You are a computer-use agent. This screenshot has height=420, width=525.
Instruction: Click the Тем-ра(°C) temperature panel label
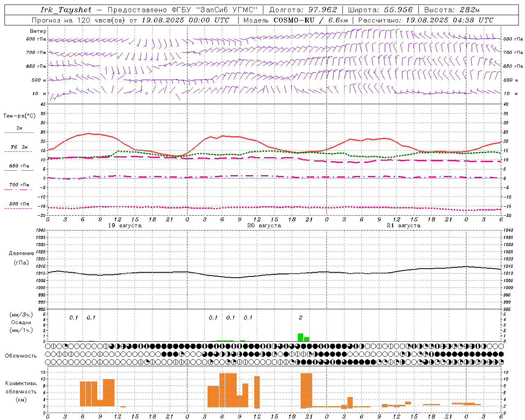(x=19, y=116)
